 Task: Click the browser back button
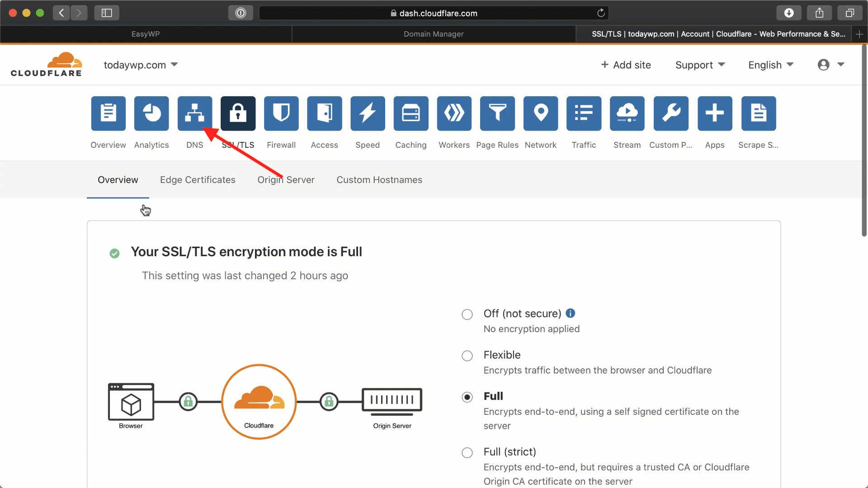coord(61,13)
